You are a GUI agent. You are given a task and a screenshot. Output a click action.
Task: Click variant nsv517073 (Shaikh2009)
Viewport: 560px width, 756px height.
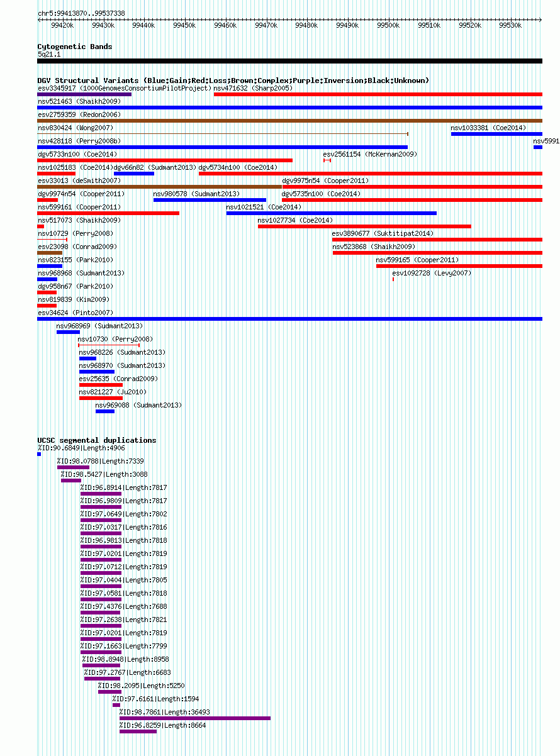click(41, 226)
